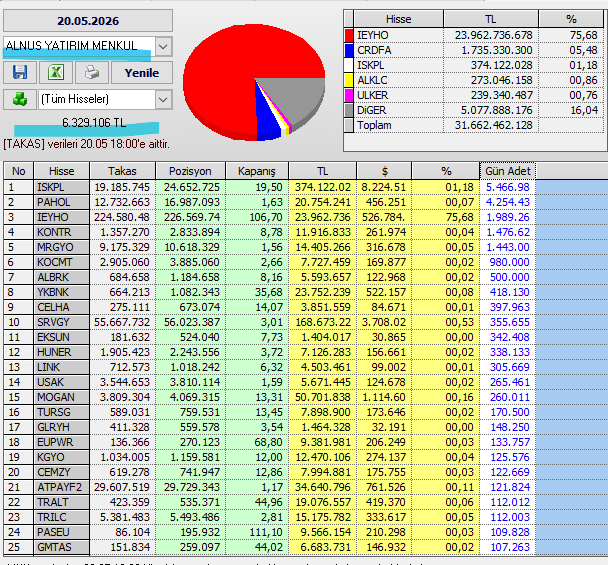Select IEYHO cell in main table
The height and width of the screenshot is (565, 608).
[62, 217]
